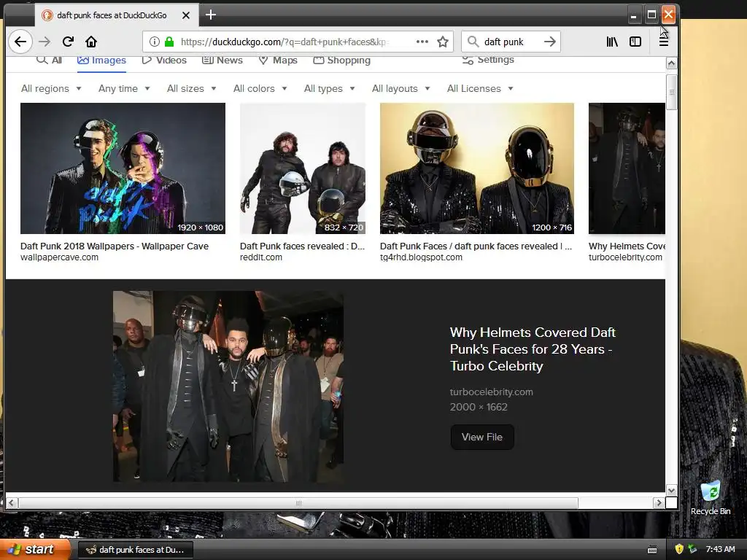
Task: Visit turbocelebrity.com in detail panel
Action: [491, 392]
